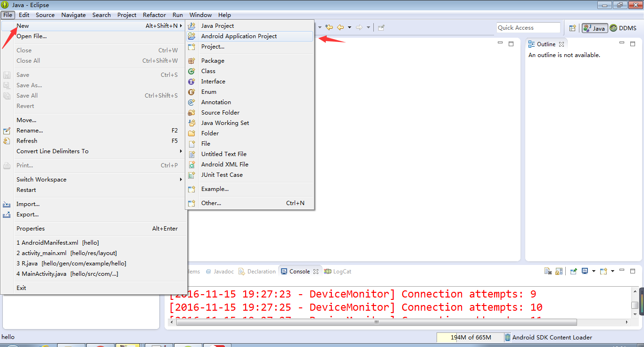This screenshot has height=347, width=644.
Task: Click heap status 194M of 665M
Action: (470, 337)
